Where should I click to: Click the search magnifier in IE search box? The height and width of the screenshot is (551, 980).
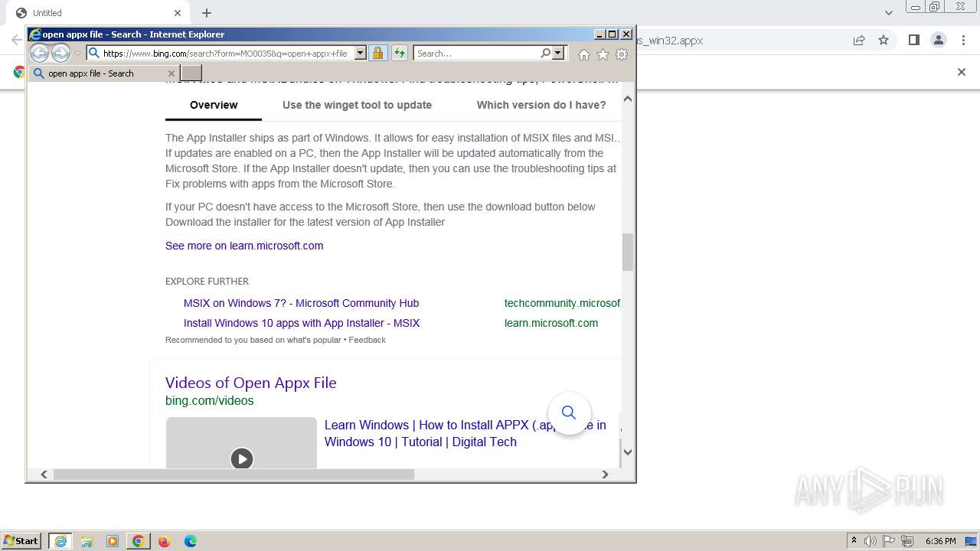tap(545, 53)
